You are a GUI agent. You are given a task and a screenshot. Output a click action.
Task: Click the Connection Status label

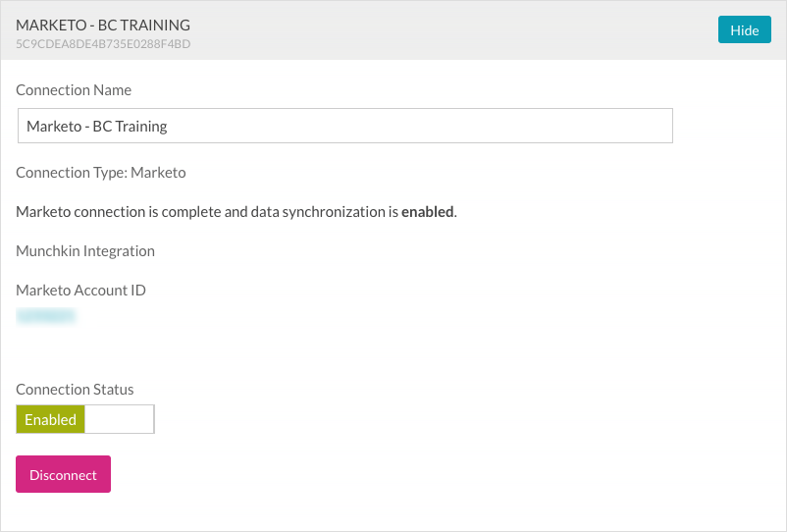(x=75, y=389)
